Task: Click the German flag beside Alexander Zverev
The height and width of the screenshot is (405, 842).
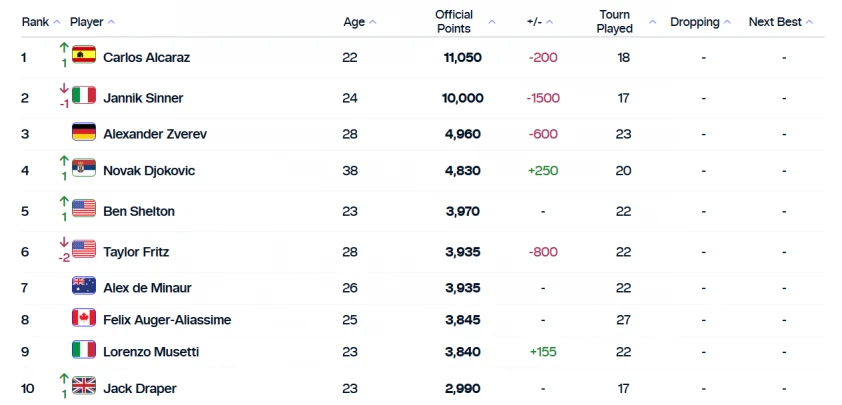Action: click(x=84, y=133)
